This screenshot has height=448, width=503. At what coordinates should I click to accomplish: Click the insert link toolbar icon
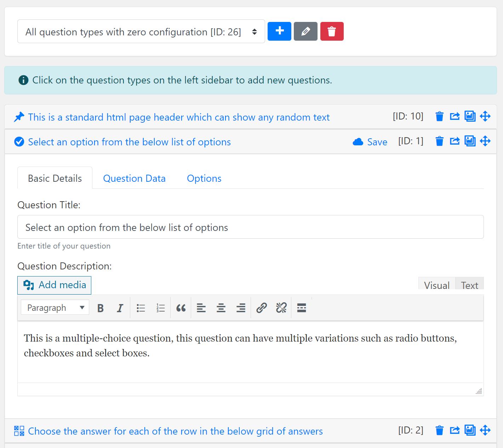coord(261,308)
